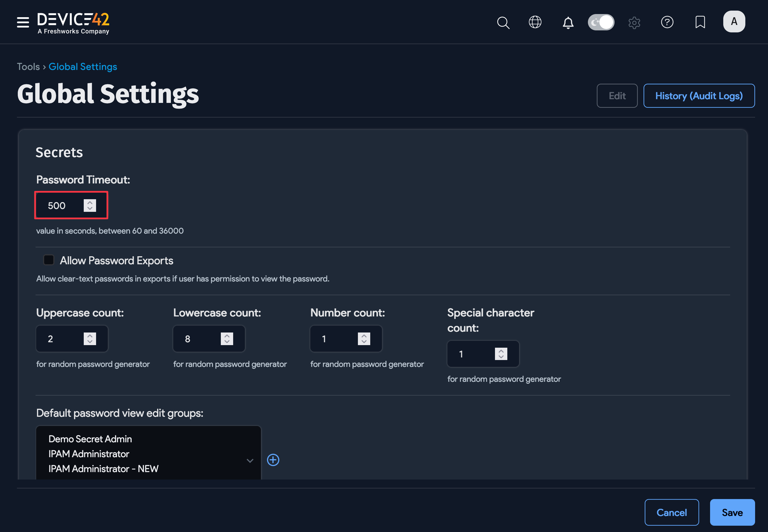
Task: Click the History (Audit Logs) button
Action: (699, 96)
